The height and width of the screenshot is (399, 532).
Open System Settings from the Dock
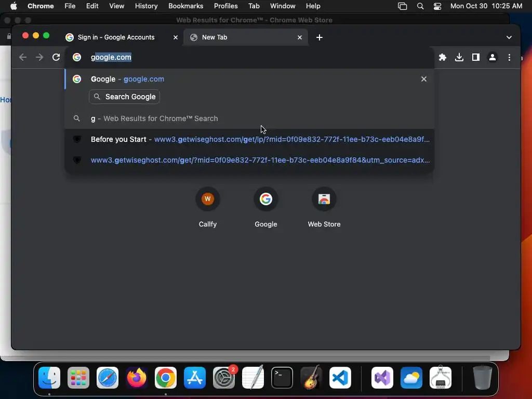point(224,378)
